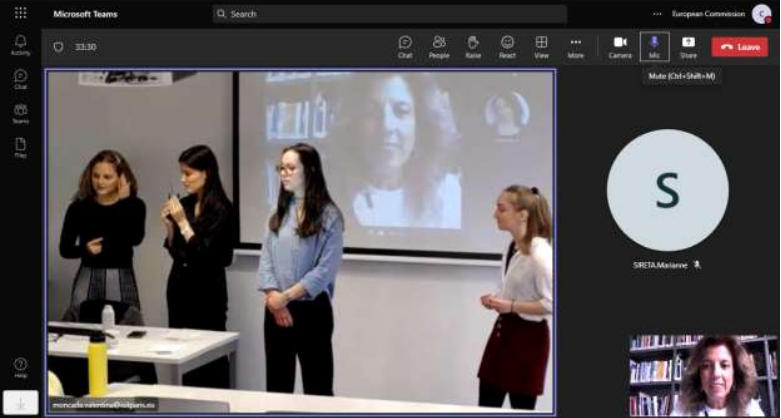Open the View layout options
The image size is (781, 418).
[541, 46]
